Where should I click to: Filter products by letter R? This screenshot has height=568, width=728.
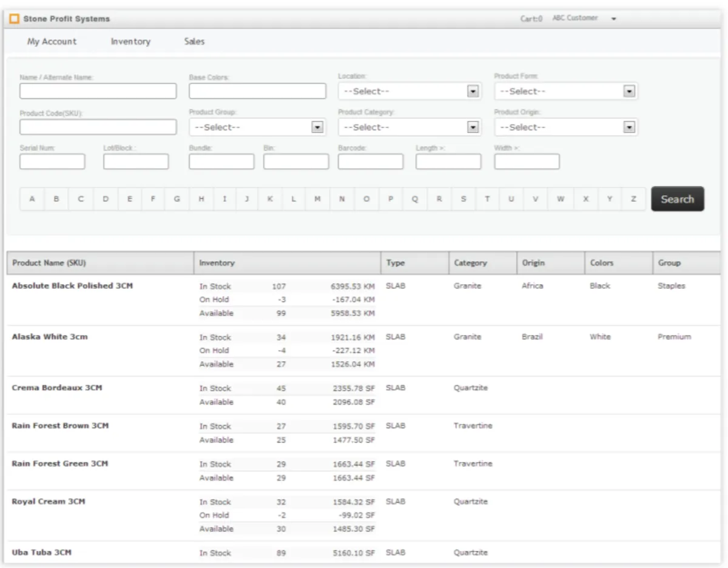pos(439,199)
